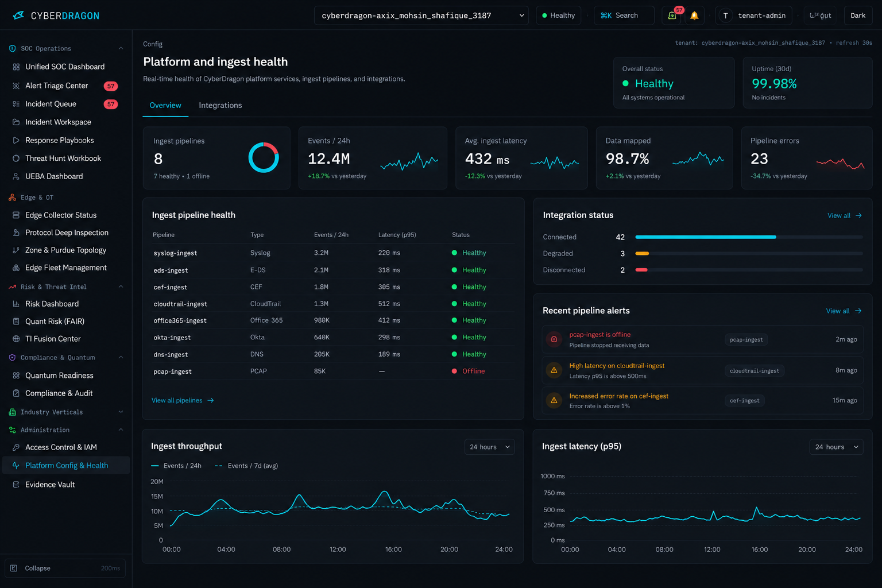Toggle the Dark theme button

[858, 16]
